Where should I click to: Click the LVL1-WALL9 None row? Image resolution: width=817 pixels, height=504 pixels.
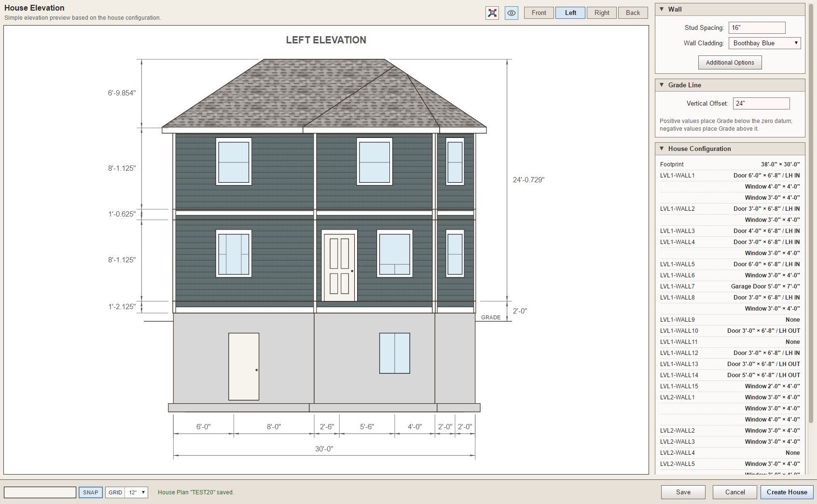730,320
